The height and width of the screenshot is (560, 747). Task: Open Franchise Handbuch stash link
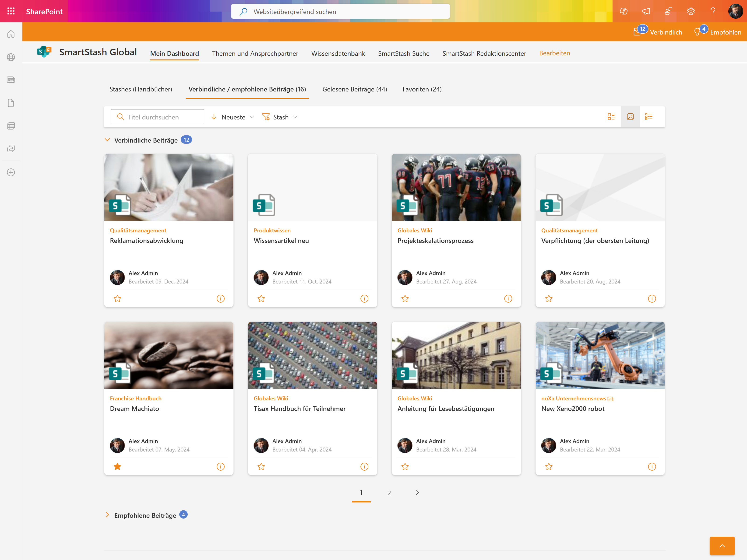pyautogui.click(x=136, y=398)
